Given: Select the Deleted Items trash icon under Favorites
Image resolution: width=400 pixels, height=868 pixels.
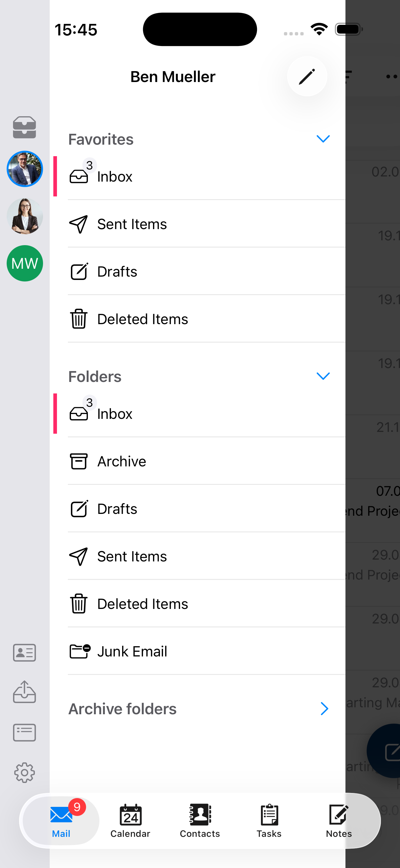Looking at the screenshot, I should pos(78,319).
